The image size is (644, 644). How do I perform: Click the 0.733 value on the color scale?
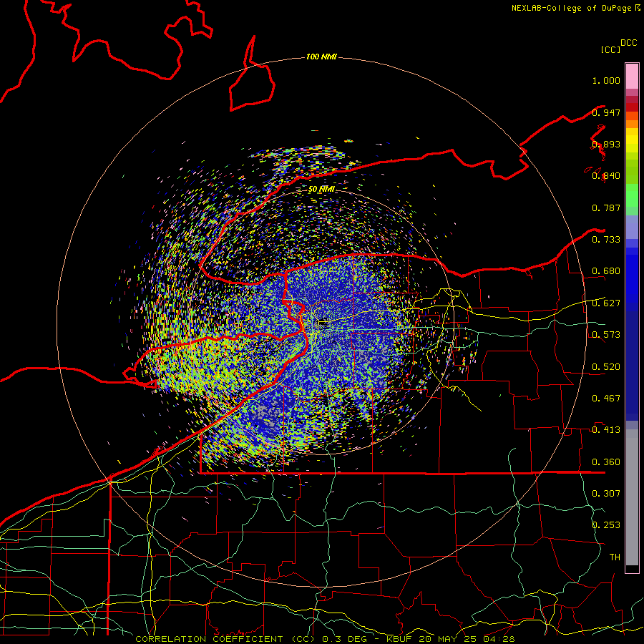pyautogui.click(x=606, y=240)
